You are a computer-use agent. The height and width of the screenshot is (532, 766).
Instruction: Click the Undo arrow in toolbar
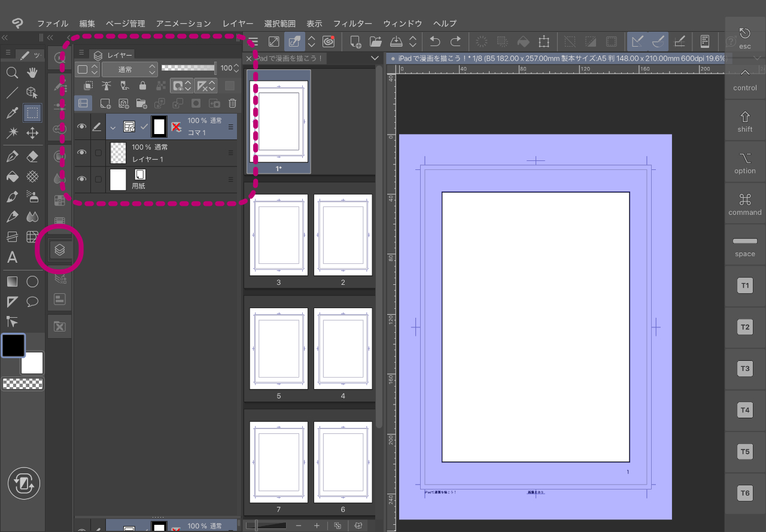(435, 41)
